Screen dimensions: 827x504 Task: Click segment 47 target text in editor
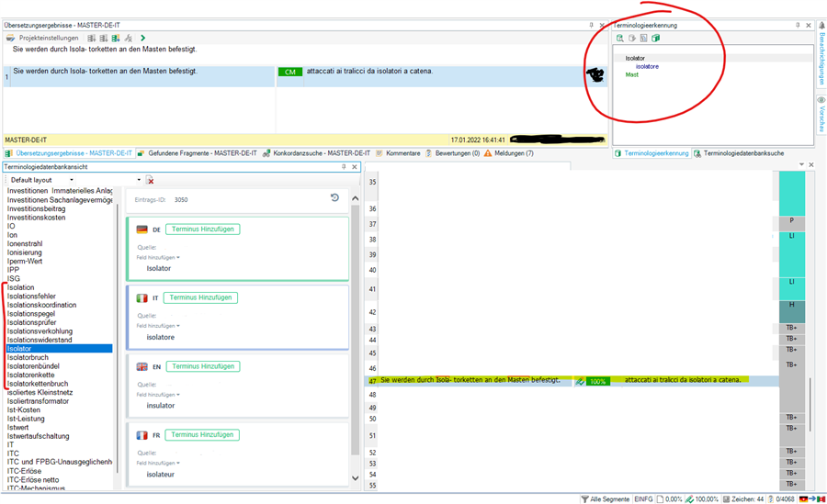click(683, 380)
